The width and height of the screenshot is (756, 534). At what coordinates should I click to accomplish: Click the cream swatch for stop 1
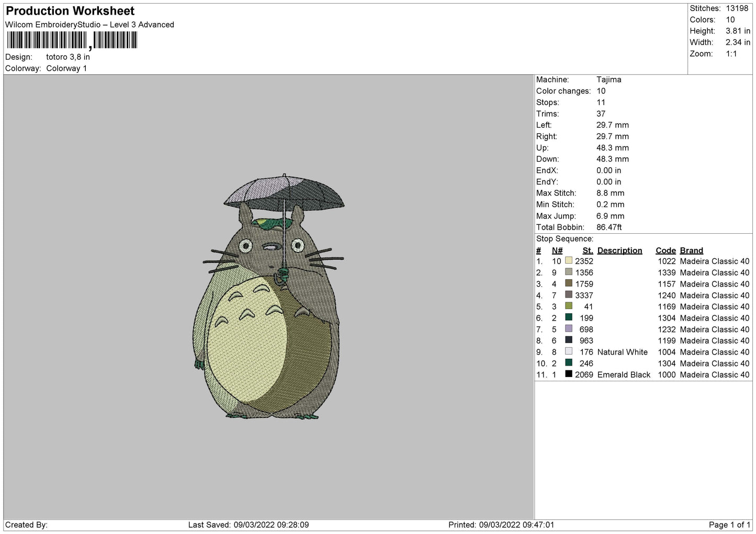[x=569, y=261]
